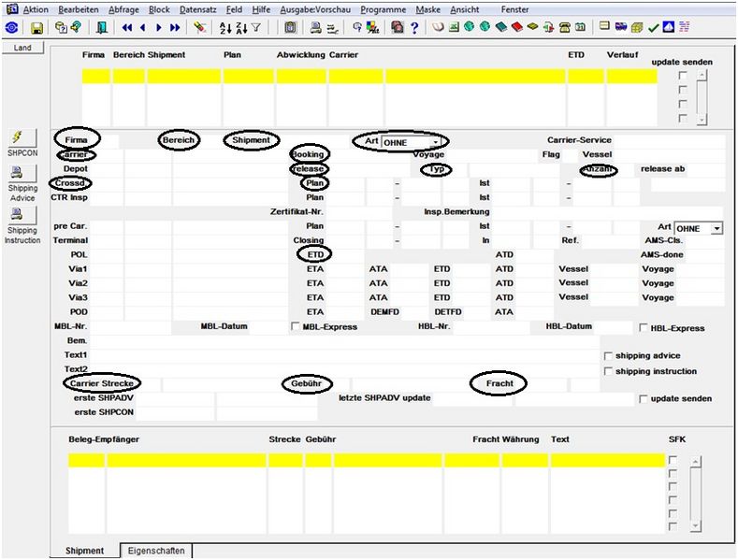Click the blue question mark help icon

(414, 28)
